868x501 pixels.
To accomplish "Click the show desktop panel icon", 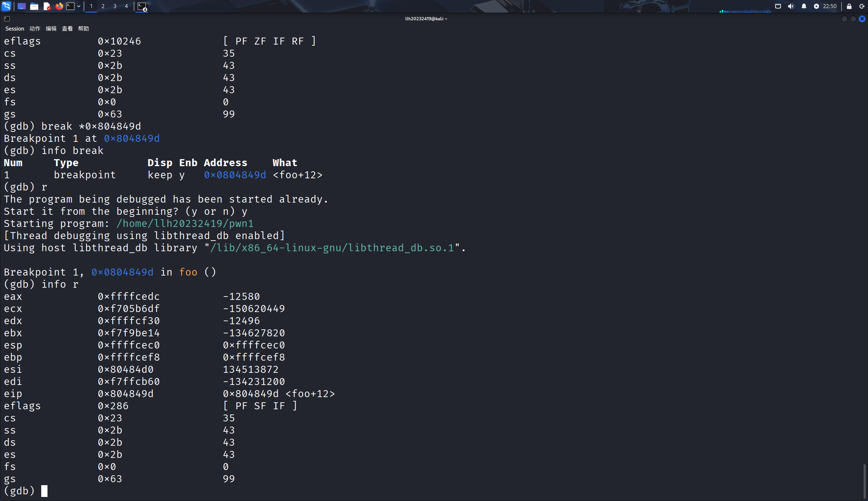I will (x=22, y=6).
